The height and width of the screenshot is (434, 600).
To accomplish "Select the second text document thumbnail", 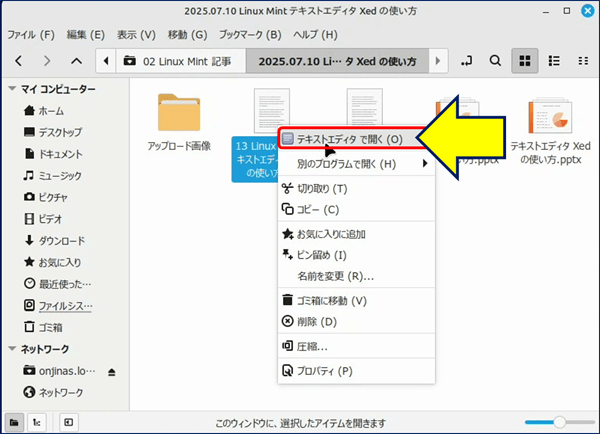I will (x=365, y=107).
